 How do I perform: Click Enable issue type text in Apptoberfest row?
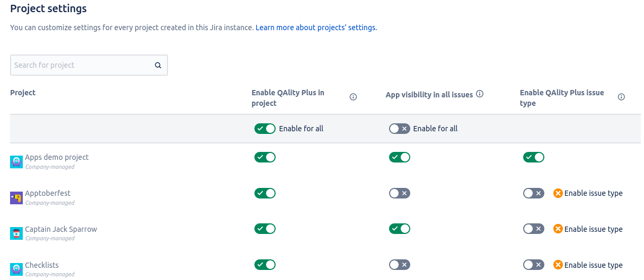point(594,193)
